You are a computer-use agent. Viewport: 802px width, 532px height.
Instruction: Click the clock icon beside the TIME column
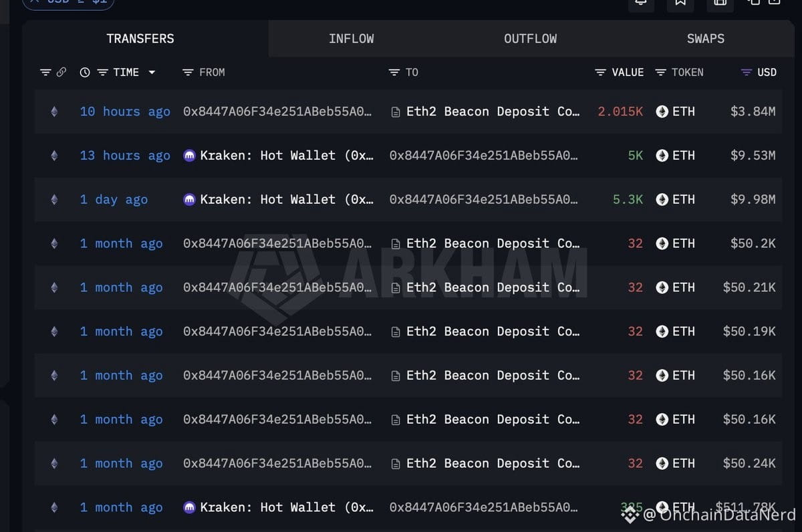pos(85,72)
